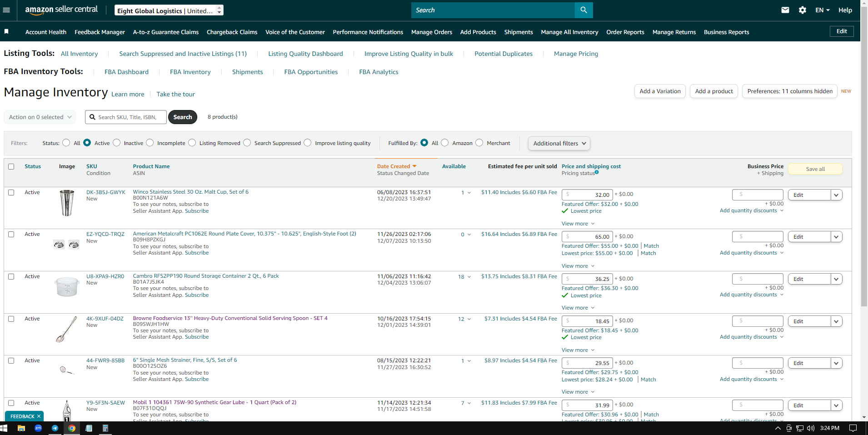Click the Add a Variation button
The height and width of the screenshot is (435, 868).
pyautogui.click(x=660, y=91)
